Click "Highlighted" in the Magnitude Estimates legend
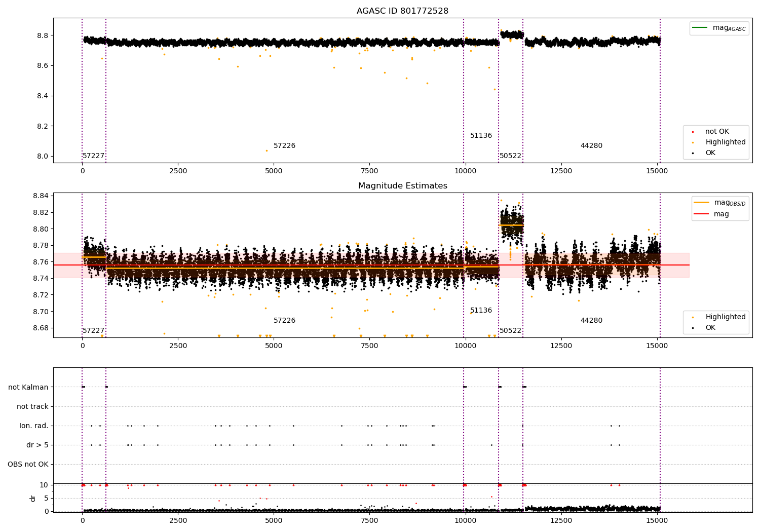This screenshot has height=532, width=760. pos(725,317)
